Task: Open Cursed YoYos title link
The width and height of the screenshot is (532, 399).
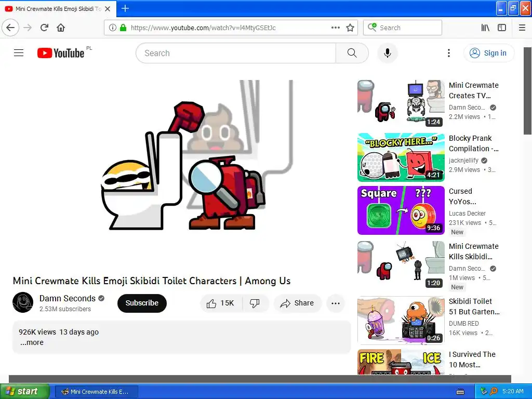Action: (x=462, y=196)
